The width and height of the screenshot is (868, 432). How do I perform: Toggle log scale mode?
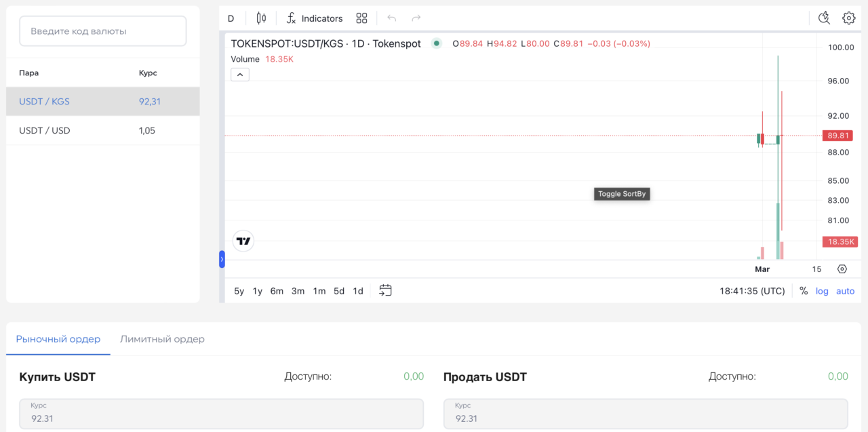point(822,291)
